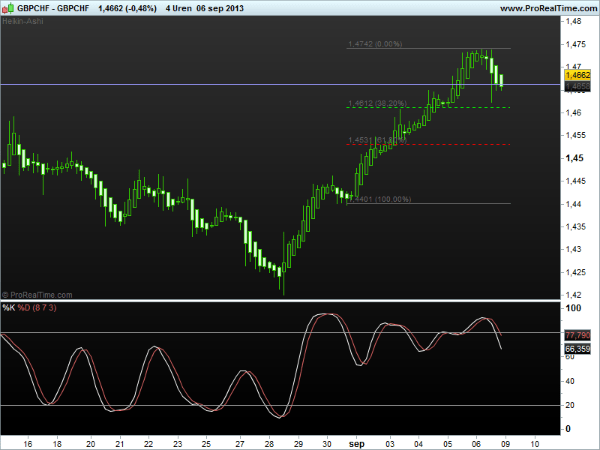Image resolution: width=600 pixels, height=450 pixels.
Task: Click the yellow 1,4662 current price tag
Action: [578, 75]
